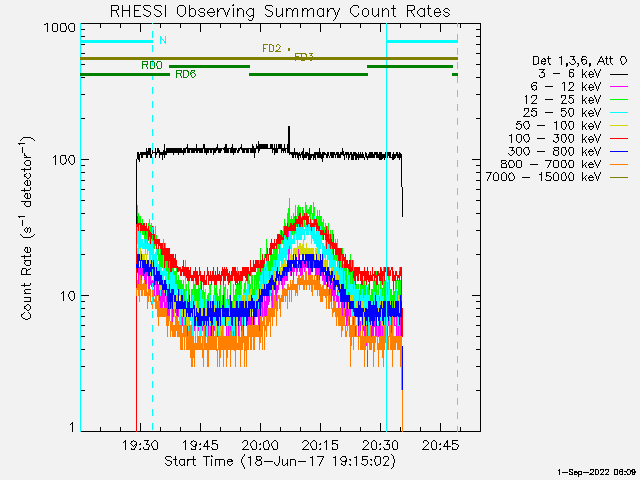Click the red 100 - 300 keV legend line
The height and width of the screenshot is (480, 640).
coord(619,139)
